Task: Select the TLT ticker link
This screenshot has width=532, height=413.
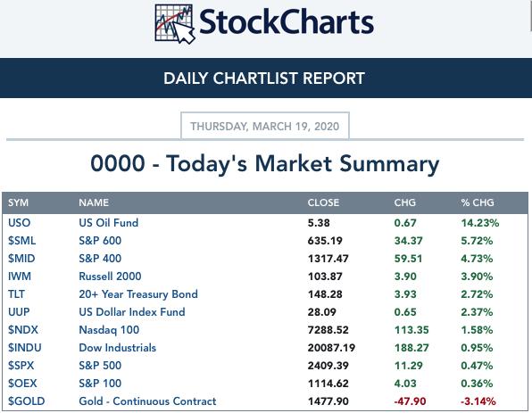Action: [17, 294]
